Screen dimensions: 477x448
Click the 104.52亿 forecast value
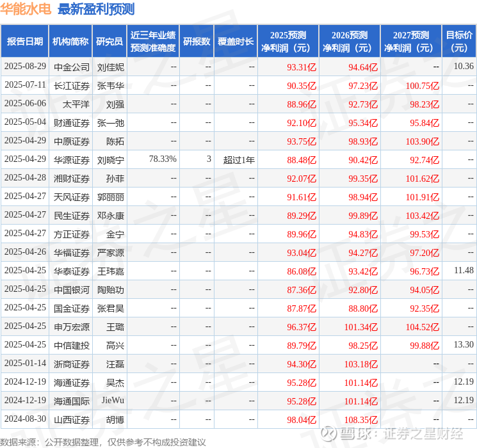coord(423,327)
